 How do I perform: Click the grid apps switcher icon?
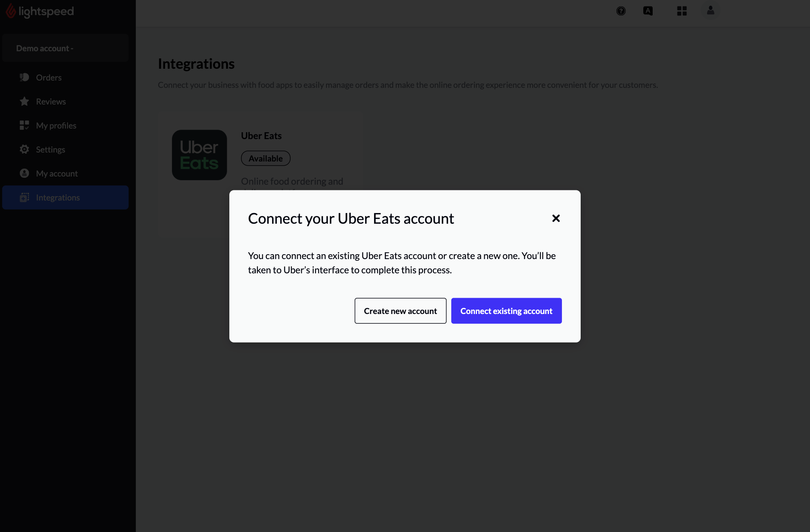[682, 11]
